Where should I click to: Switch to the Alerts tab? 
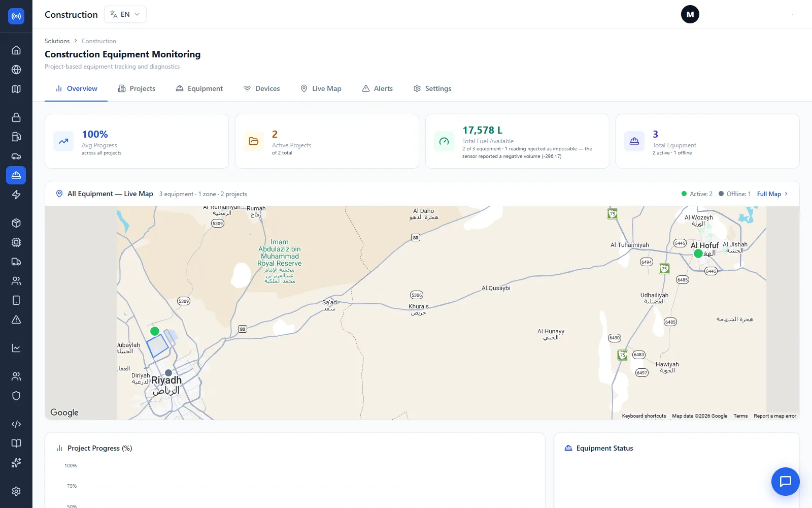pos(378,88)
